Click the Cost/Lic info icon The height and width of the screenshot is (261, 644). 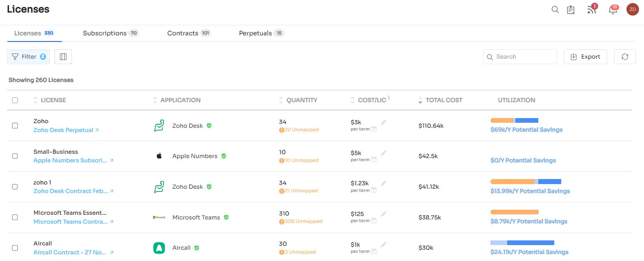point(389,98)
